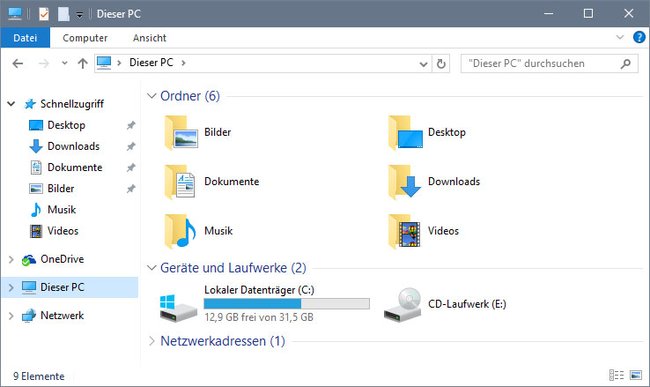Expand the Dieser PC tree node
The width and height of the screenshot is (650, 387).
pyautogui.click(x=11, y=288)
